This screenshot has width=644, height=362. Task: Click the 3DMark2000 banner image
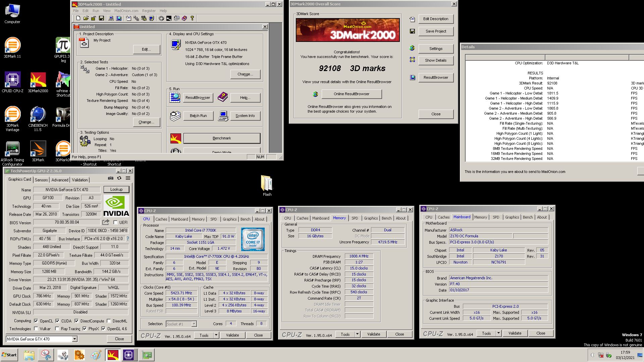[x=347, y=30]
